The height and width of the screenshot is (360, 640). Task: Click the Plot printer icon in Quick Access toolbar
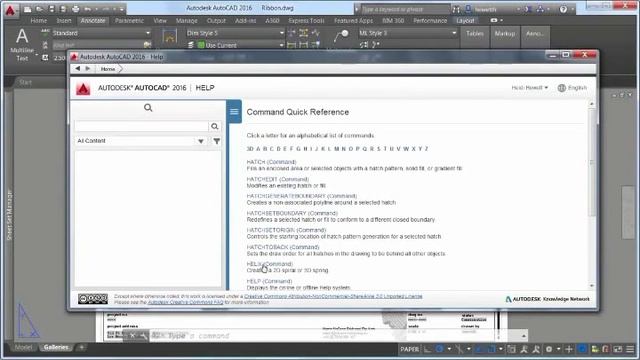click(76, 9)
